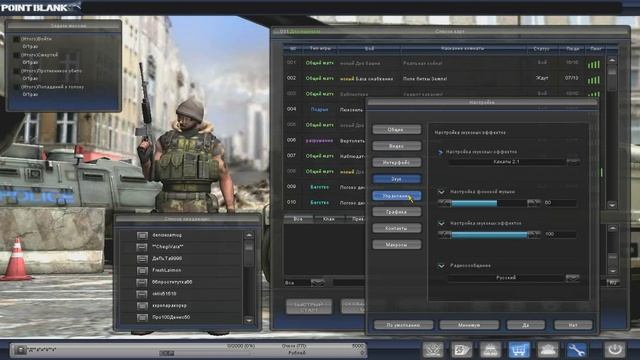Select room 002 'Поле битвы' row
Screen dimensions: 640x360
444,79
